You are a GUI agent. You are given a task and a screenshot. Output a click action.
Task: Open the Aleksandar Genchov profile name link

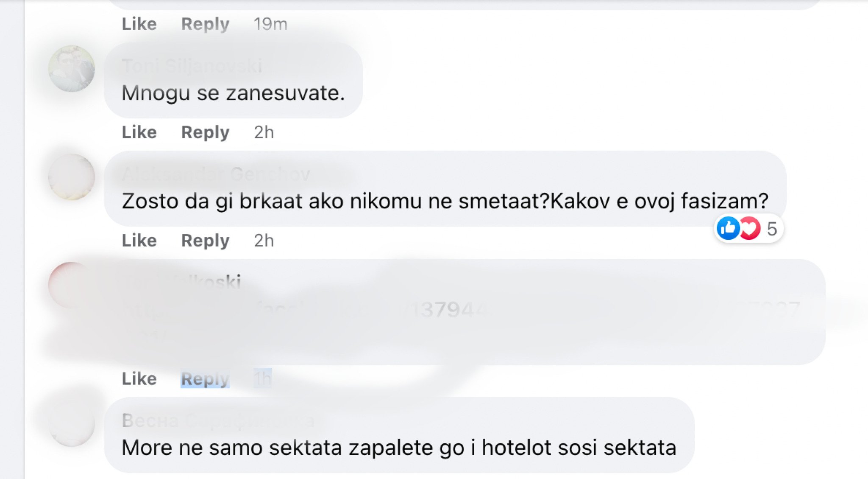[216, 174]
